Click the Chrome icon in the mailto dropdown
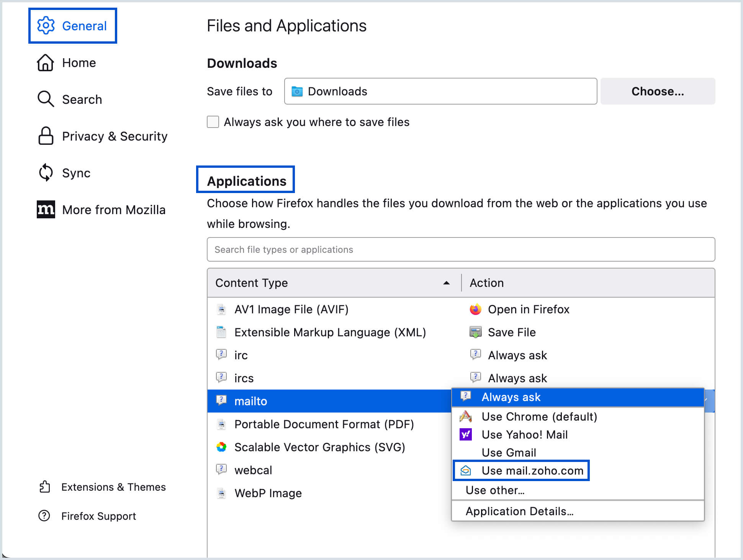 465,416
